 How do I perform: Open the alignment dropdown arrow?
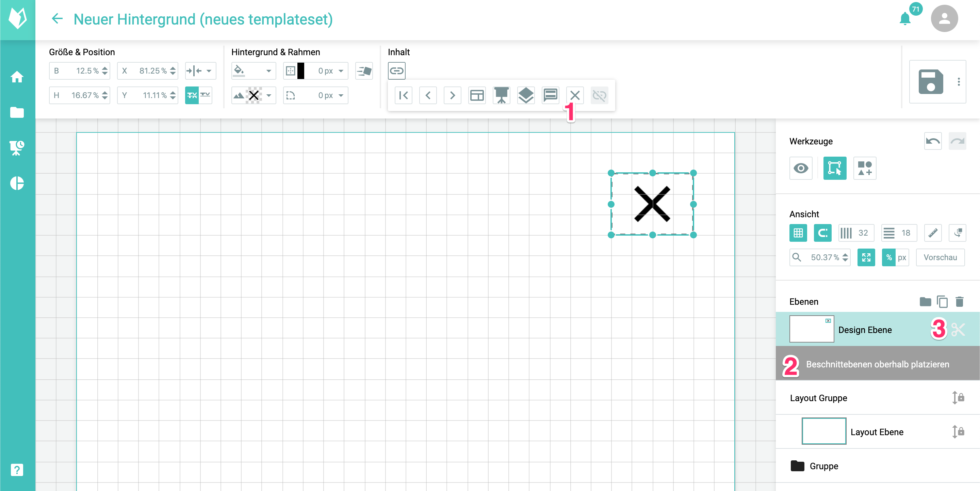pyautogui.click(x=209, y=71)
